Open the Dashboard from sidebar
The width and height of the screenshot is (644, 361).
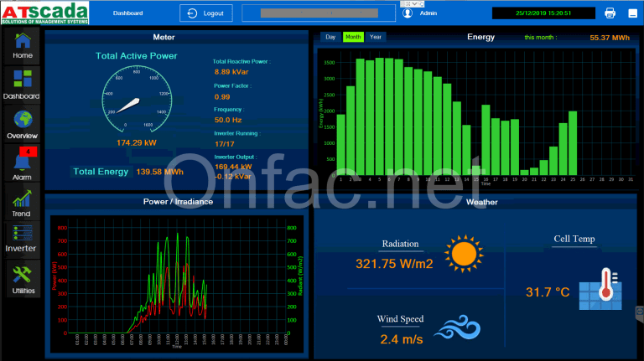tap(23, 84)
